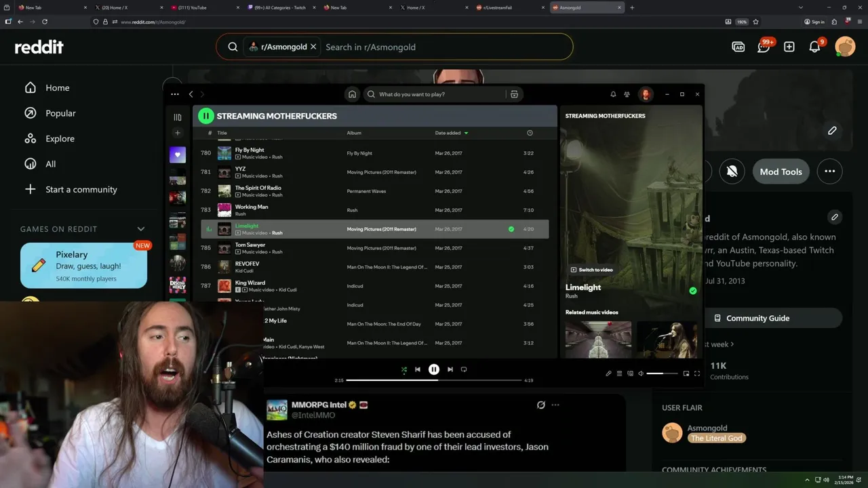Sort playlist by Album column
The width and height of the screenshot is (868, 488).
(x=354, y=133)
